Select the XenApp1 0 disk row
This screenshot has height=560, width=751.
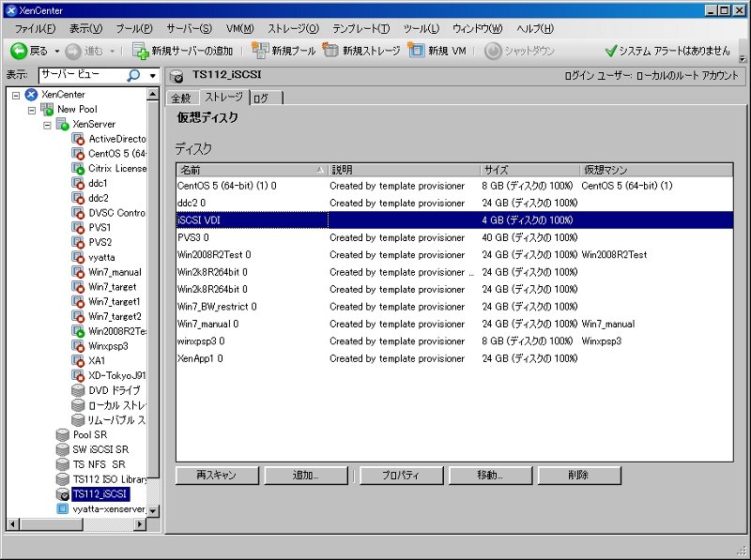click(x=454, y=358)
